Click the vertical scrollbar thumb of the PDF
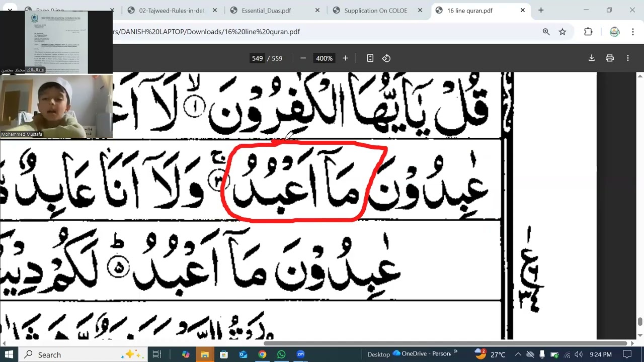Screen dimensions: 644x362 [x=640, y=322]
